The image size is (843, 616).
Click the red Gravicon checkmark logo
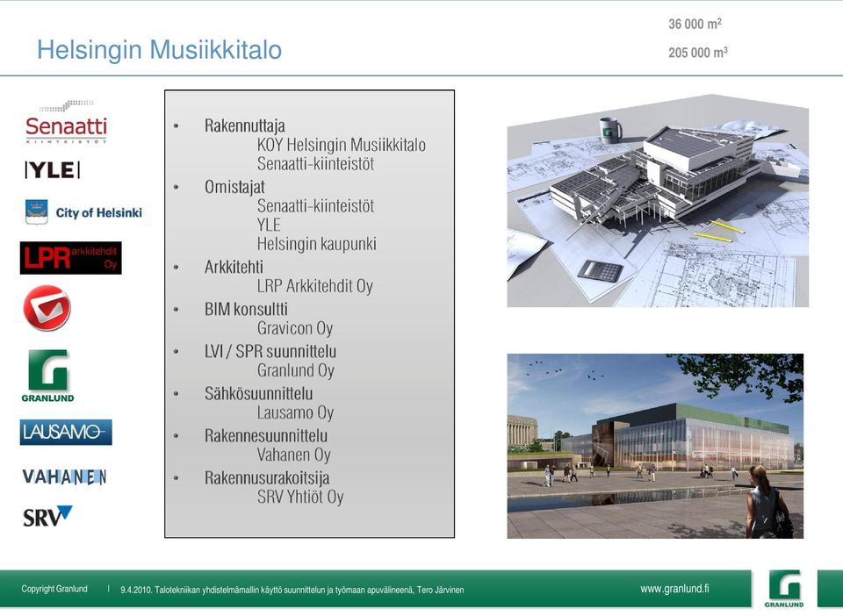[x=47, y=308]
